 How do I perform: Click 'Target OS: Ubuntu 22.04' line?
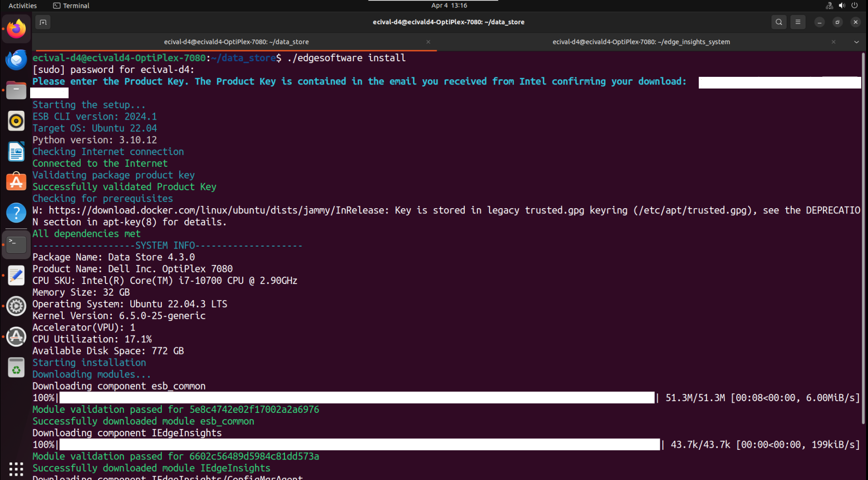pyautogui.click(x=95, y=128)
